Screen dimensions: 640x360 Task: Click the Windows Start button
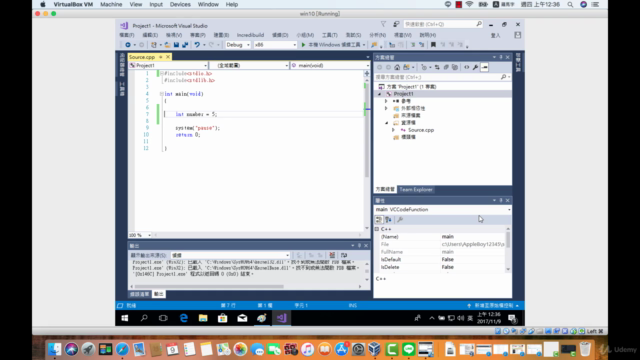125,318
